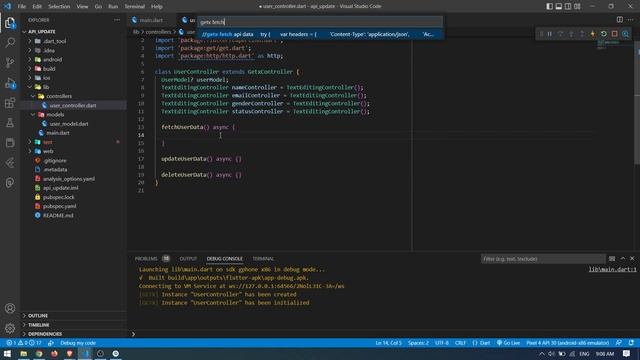Close the bottom panel

click(632, 259)
